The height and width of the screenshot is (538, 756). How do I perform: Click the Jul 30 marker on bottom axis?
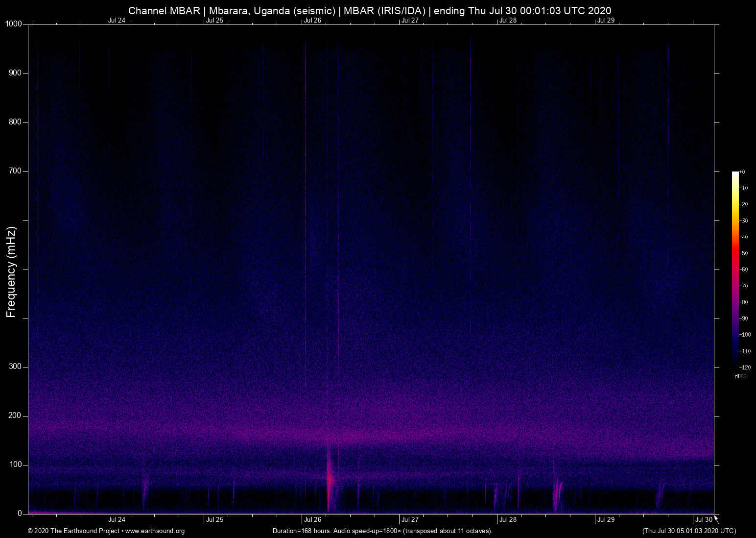(x=704, y=520)
